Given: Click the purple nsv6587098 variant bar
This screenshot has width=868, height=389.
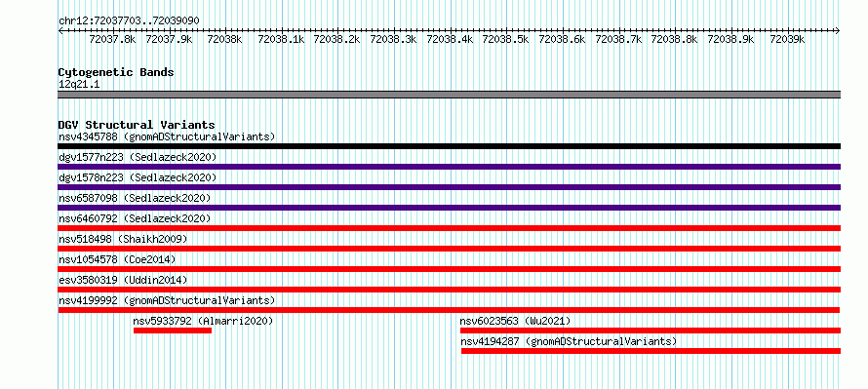Looking at the screenshot, I should (x=450, y=208).
